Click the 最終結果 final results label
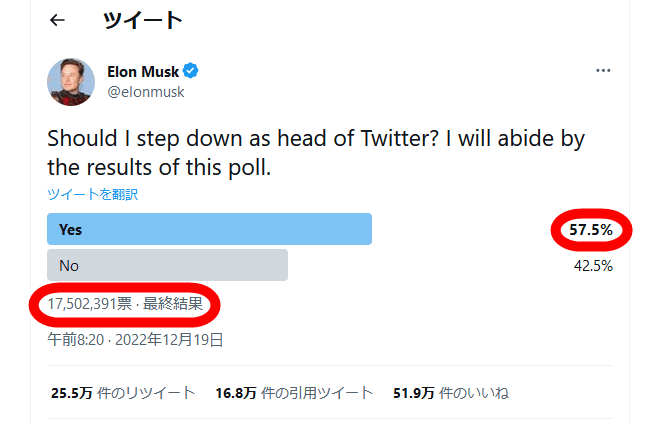Image resolution: width=651 pixels, height=424 pixels. tap(173, 304)
